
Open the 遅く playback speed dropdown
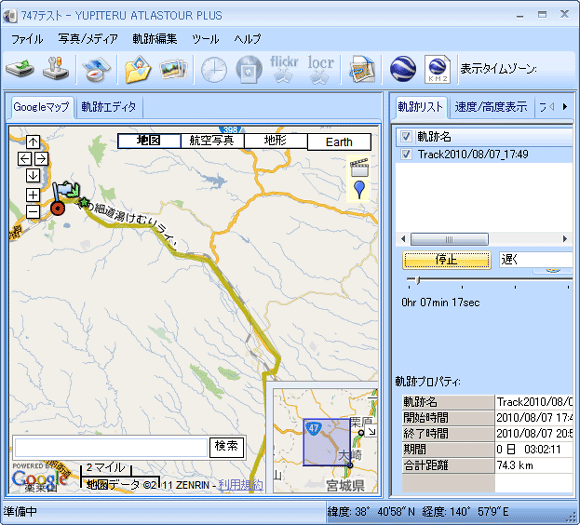click(536, 260)
